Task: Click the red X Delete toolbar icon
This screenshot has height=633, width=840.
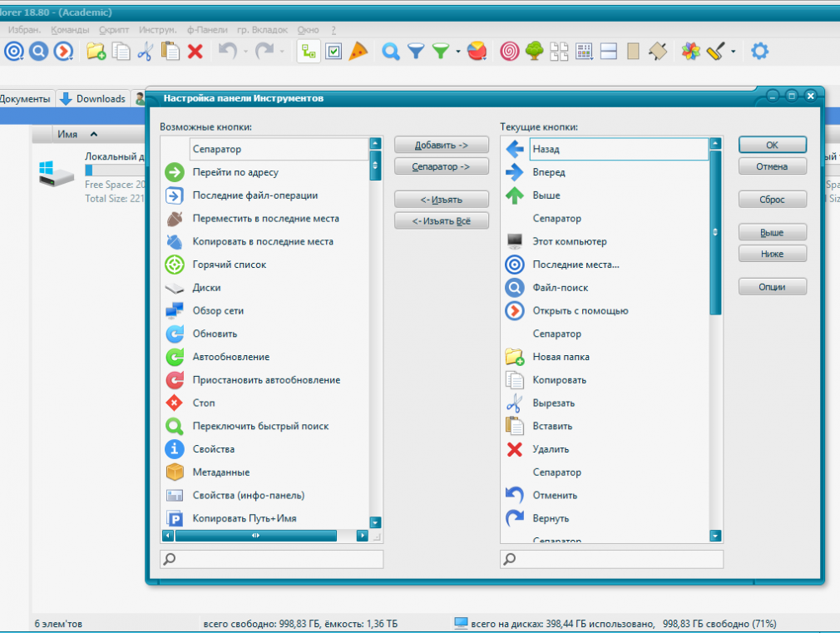Action: pos(195,52)
